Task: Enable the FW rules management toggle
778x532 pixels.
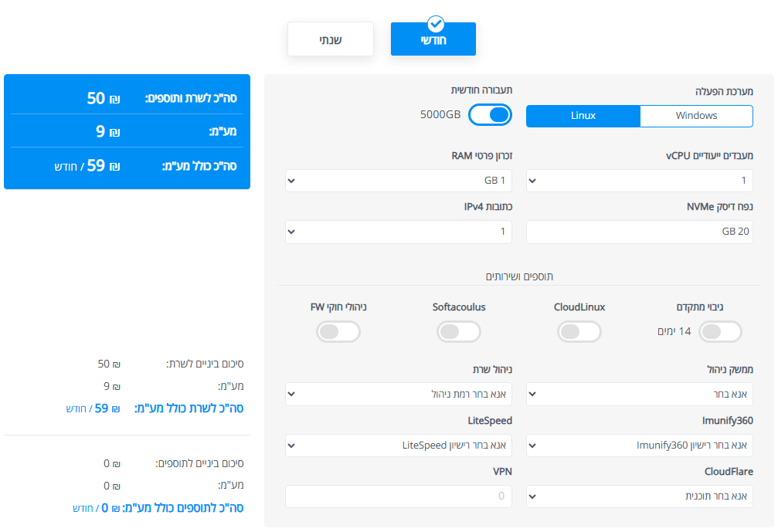Action: 338,331
